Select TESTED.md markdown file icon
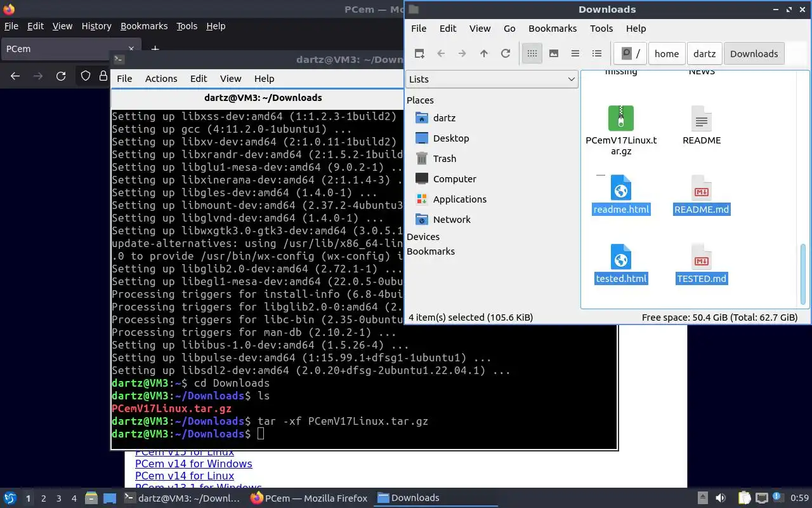Viewport: 812px width, 508px height. [701, 257]
